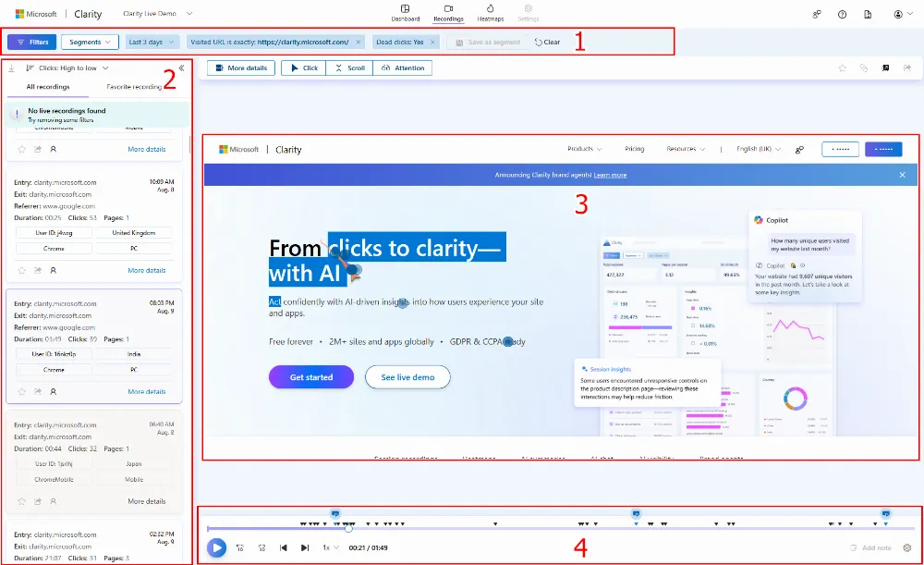Image resolution: width=924 pixels, height=565 pixels.
Task: Toggle the Click heatmap overlay
Action: pos(304,68)
